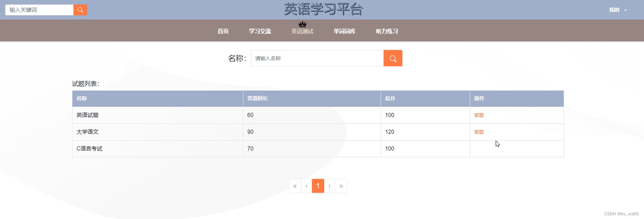Screen dimensions: 644x219
Task: Select the 大学语文 name cell
Action: click(x=158, y=132)
